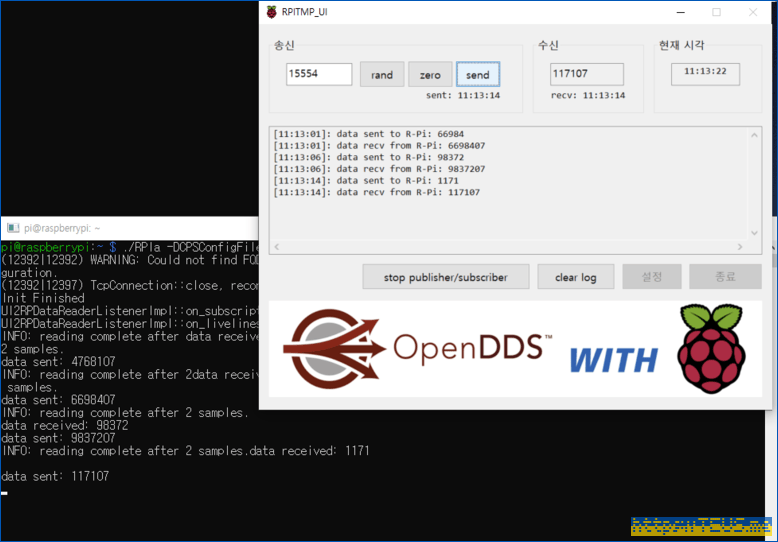Minimize the RPITMP_UI window
778x542 pixels.
[681, 12]
